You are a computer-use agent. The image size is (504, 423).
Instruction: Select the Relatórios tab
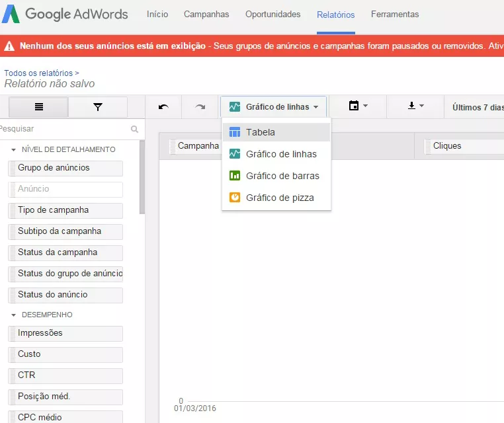point(335,15)
